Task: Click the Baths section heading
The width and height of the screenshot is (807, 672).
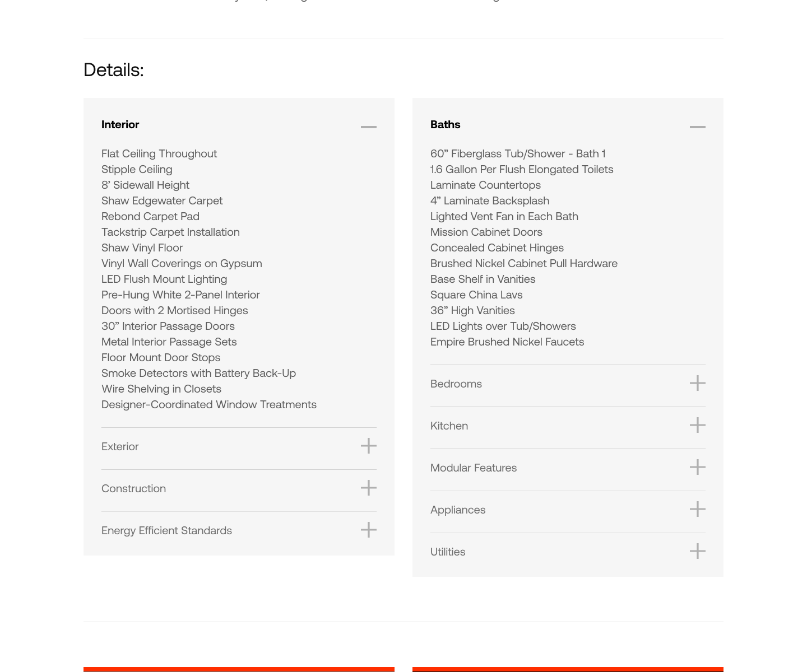Action: coord(446,124)
